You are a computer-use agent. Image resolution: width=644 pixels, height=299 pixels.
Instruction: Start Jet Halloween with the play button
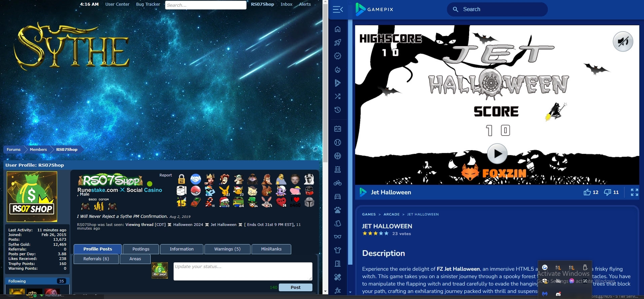497,154
